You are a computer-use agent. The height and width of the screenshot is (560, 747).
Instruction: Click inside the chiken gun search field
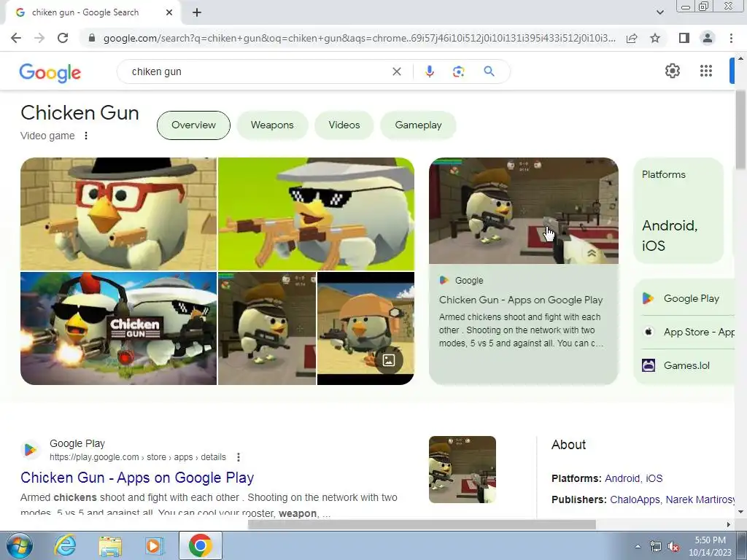(x=258, y=71)
